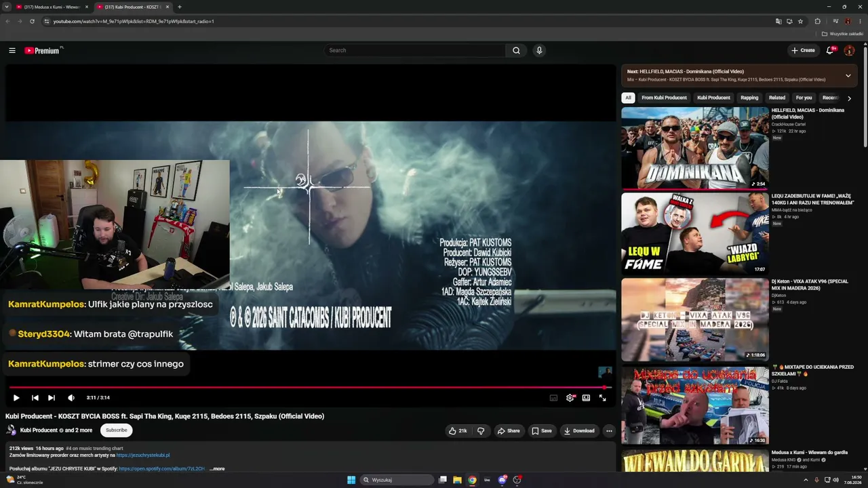Open the account avatar menu

click(849, 50)
